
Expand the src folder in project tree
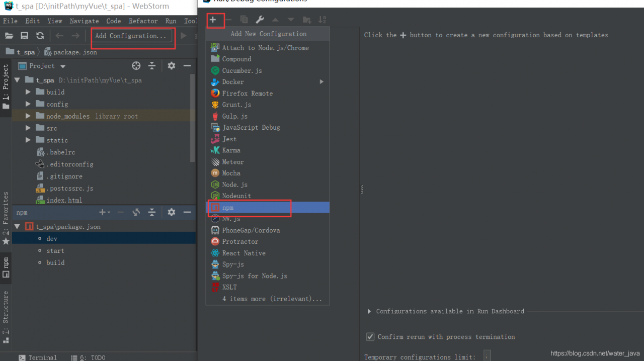(x=28, y=128)
